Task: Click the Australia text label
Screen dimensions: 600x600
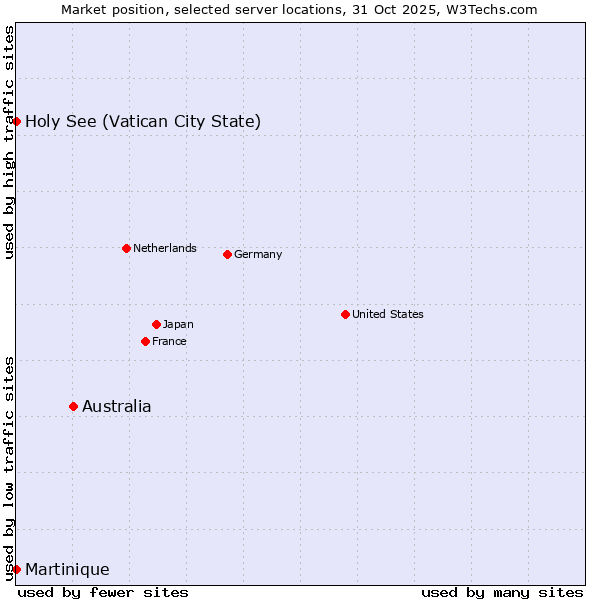Action: tap(117, 406)
